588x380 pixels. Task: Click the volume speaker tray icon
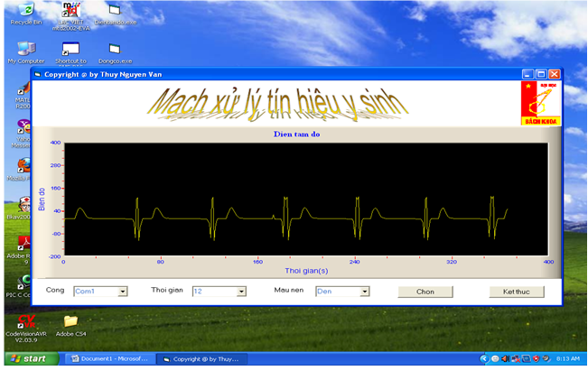coord(505,358)
